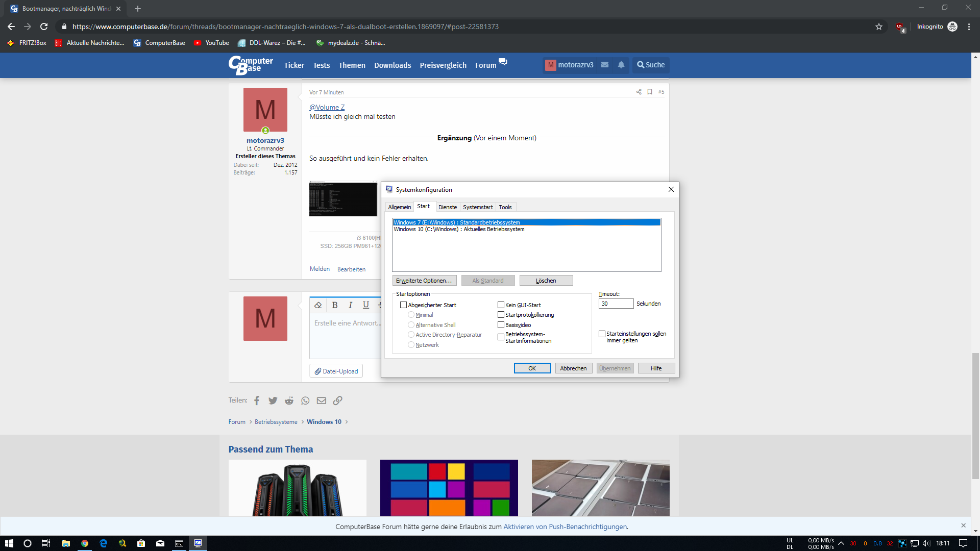The image size is (980, 551).
Task: Toggle bold formatting in reply editor
Action: click(x=335, y=305)
